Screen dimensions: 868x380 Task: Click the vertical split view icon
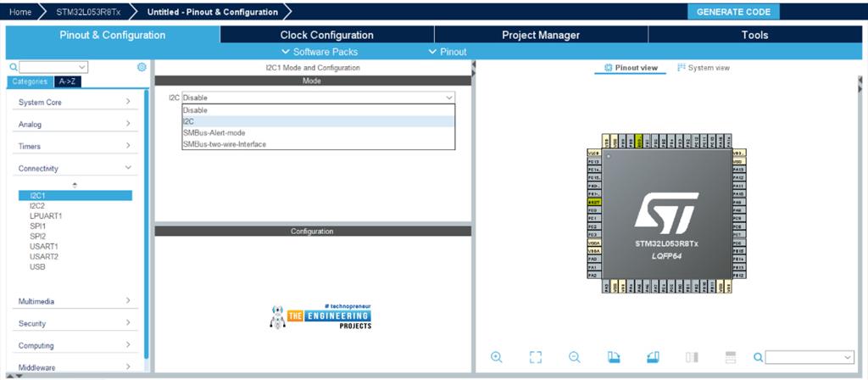pos(692,357)
